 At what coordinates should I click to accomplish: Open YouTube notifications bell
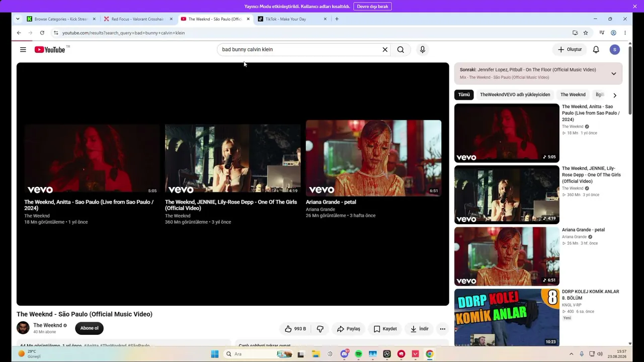tap(596, 49)
